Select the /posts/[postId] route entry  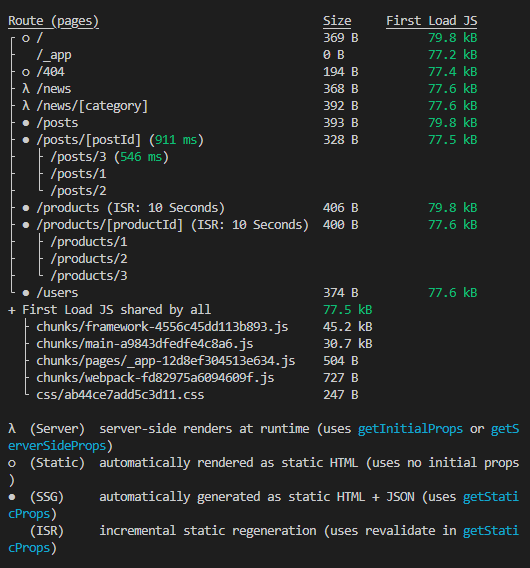[x=88, y=140]
